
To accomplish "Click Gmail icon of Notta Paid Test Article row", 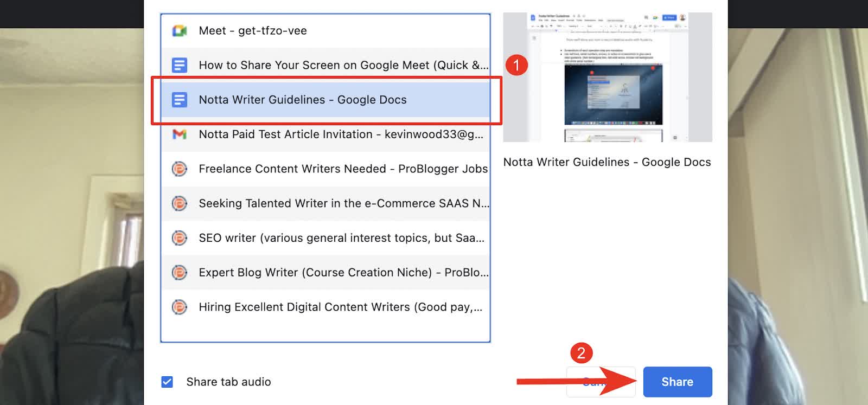I will [179, 134].
